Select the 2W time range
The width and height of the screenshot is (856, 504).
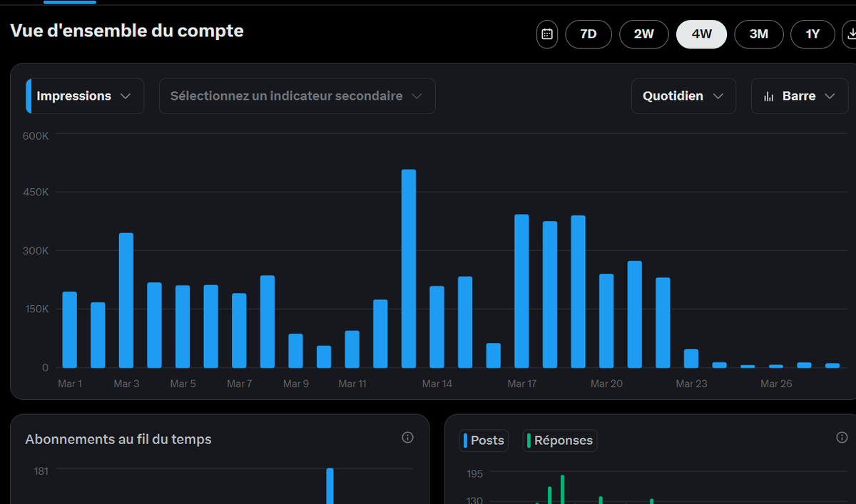pos(643,34)
